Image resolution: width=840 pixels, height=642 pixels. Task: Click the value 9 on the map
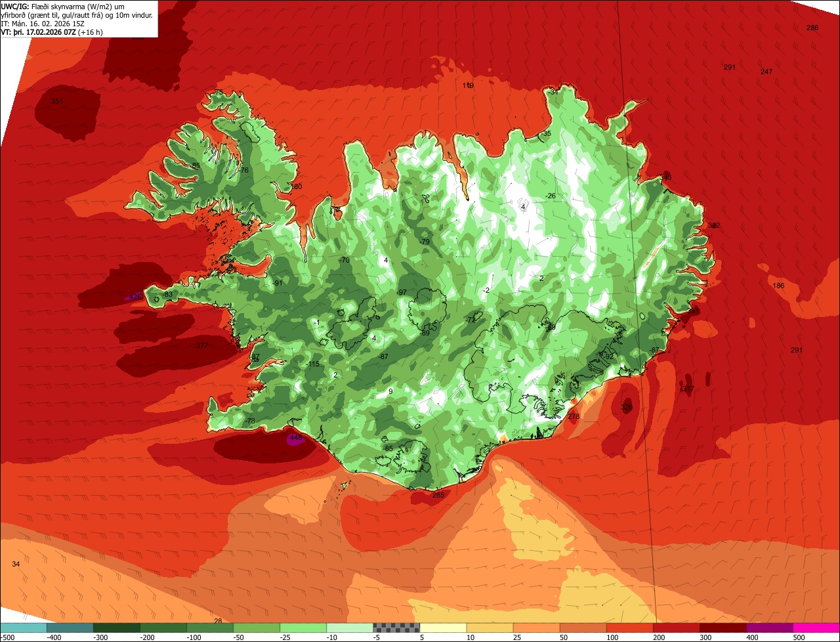tap(390, 391)
